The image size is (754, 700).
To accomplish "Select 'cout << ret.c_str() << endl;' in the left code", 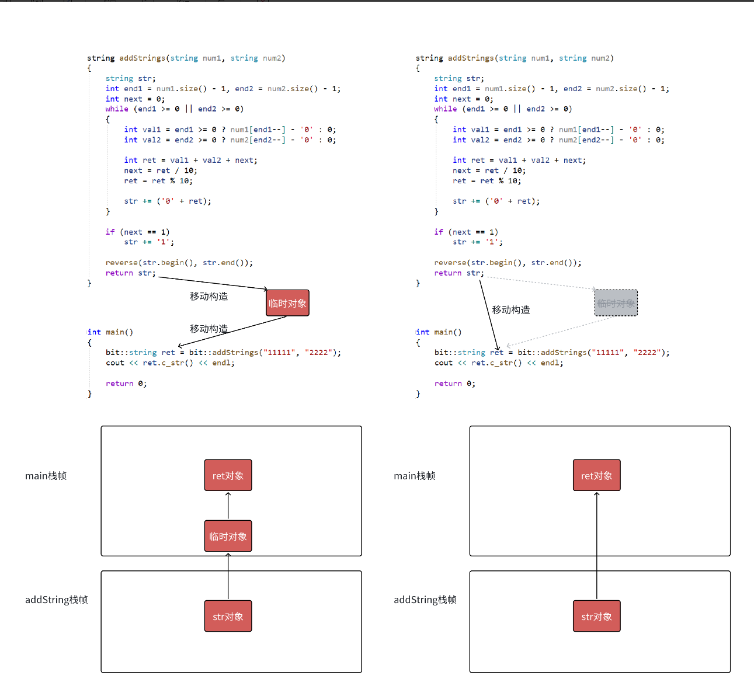I will click(x=170, y=363).
